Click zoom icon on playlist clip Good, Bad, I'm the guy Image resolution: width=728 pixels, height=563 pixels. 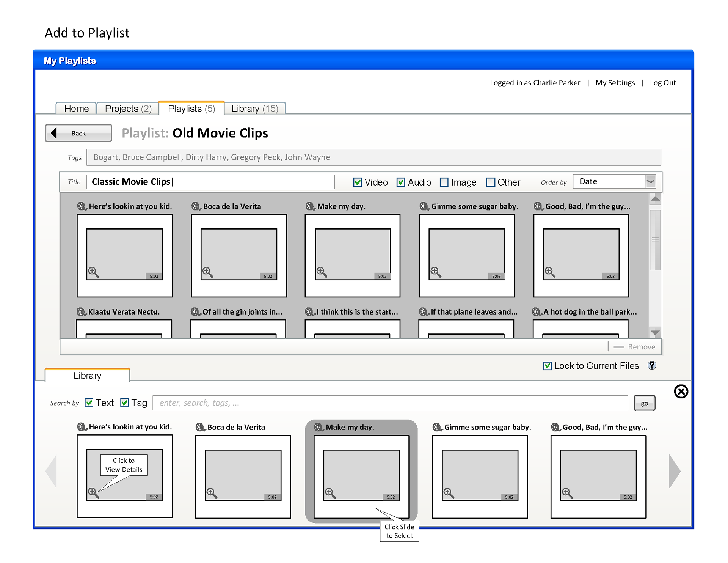coord(550,272)
